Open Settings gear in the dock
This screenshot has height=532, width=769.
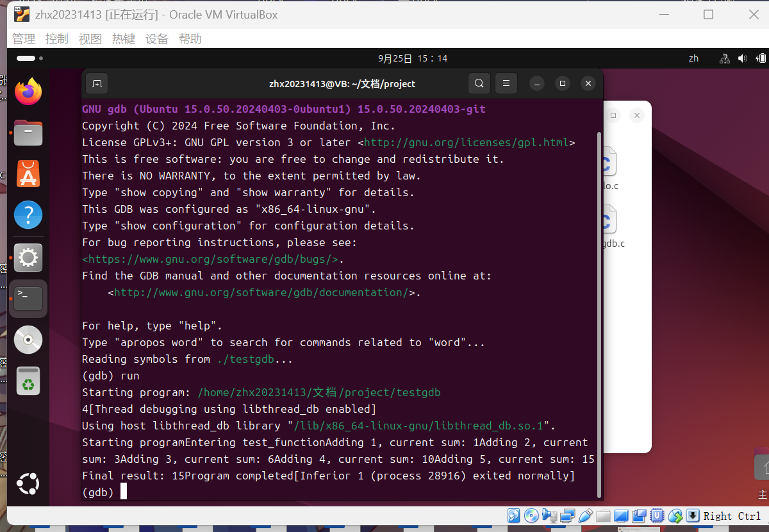[x=28, y=258]
